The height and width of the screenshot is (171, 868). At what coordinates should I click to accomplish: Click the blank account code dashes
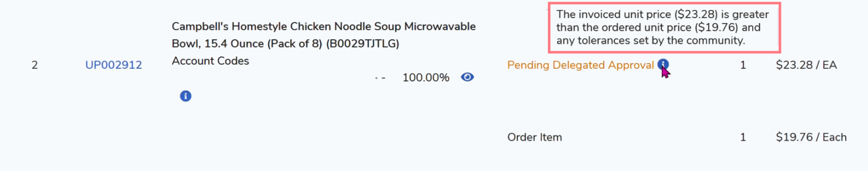(380, 78)
